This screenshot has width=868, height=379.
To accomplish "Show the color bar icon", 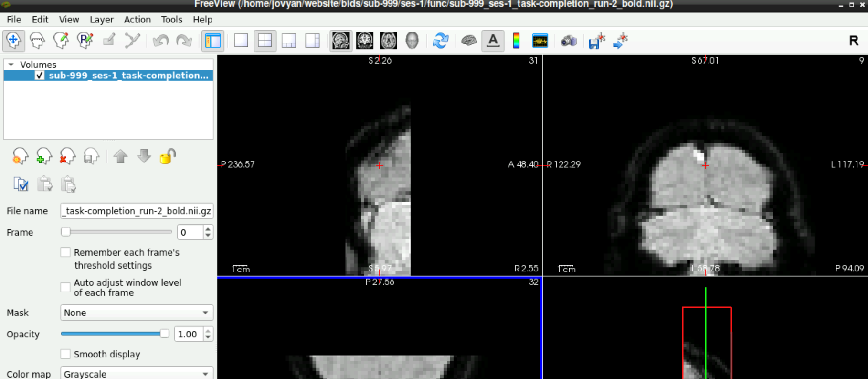I will [x=516, y=41].
